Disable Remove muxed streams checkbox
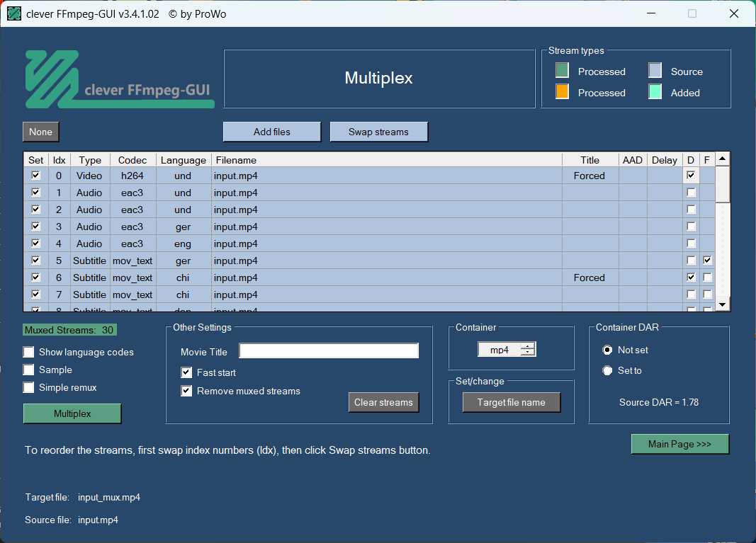Image resolution: width=756 pixels, height=543 pixels. [x=187, y=391]
